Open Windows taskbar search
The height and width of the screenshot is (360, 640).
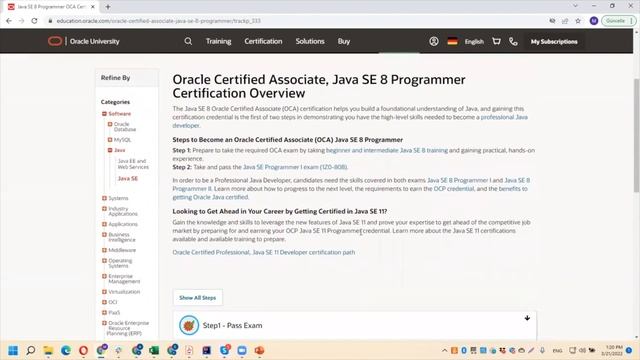click(x=31, y=351)
